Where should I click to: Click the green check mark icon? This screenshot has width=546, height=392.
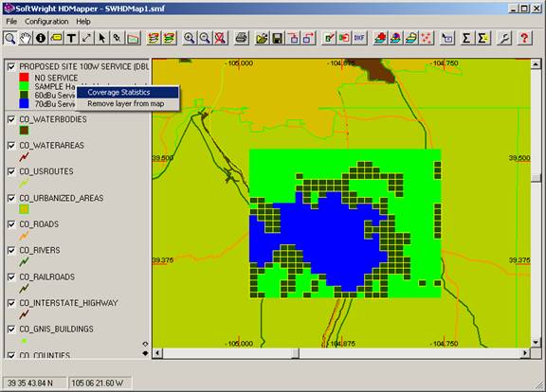[x=329, y=38]
